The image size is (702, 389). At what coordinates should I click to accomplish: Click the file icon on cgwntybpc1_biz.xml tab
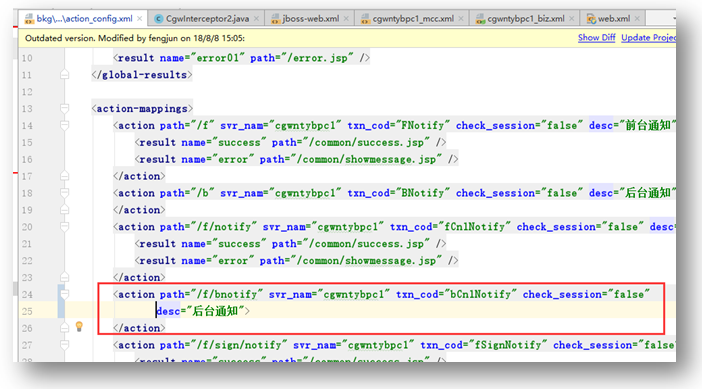tap(480, 18)
